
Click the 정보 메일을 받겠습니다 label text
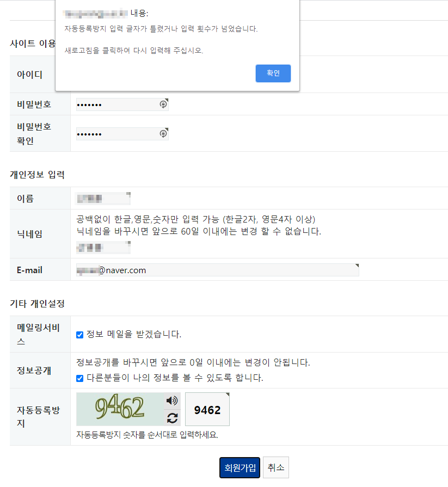click(134, 335)
